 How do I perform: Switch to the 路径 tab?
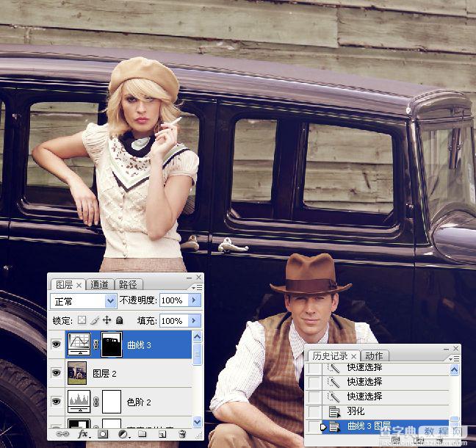[128, 285]
